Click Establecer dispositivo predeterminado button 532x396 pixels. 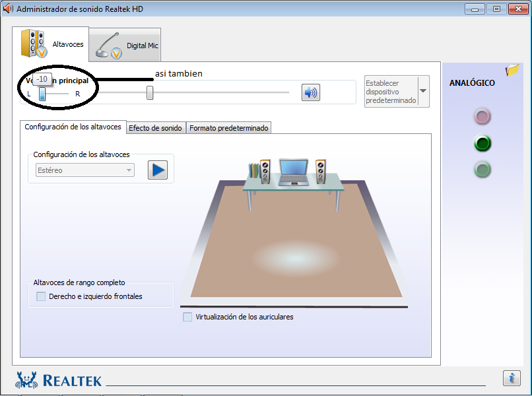[391, 92]
